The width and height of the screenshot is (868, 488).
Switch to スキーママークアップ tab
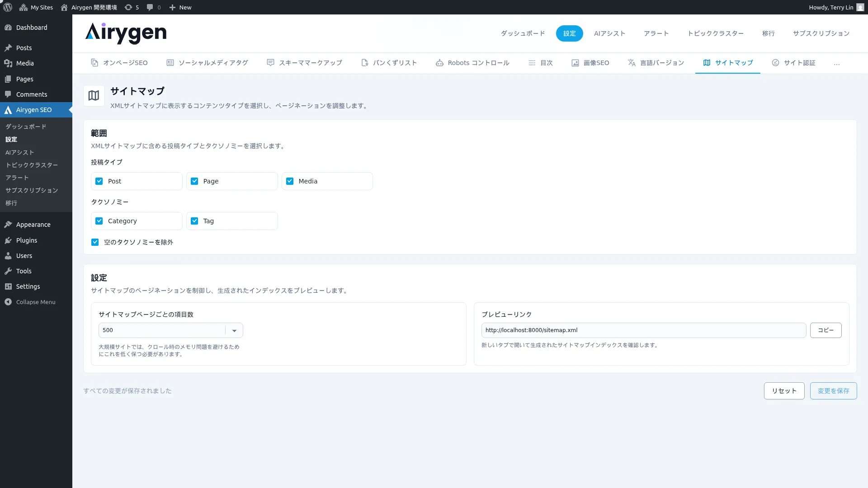coord(304,63)
